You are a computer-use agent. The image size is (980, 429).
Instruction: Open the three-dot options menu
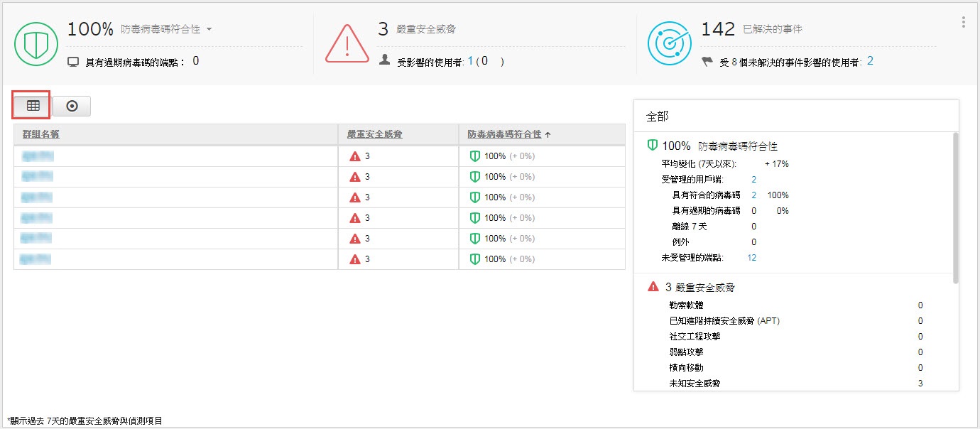pyautogui.click(x=964, y=22)
